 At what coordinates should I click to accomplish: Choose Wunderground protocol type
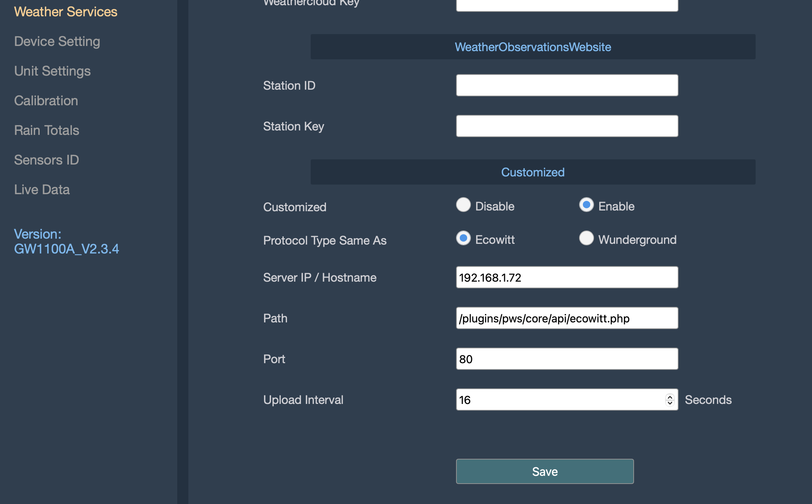tap(586, 238)
